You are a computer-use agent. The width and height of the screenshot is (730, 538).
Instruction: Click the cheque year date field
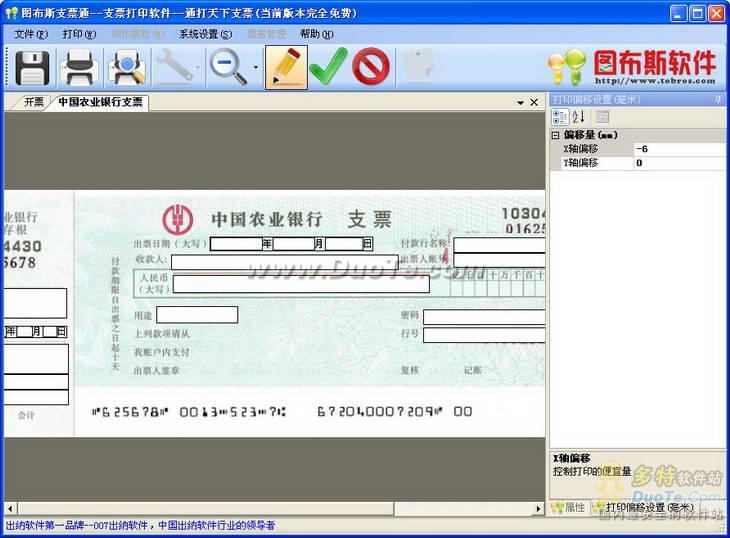[x=236, y=243]
